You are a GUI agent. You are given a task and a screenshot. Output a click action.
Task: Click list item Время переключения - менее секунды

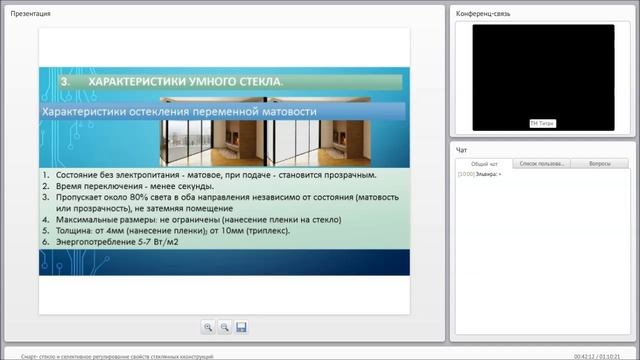tap(128, 186)
